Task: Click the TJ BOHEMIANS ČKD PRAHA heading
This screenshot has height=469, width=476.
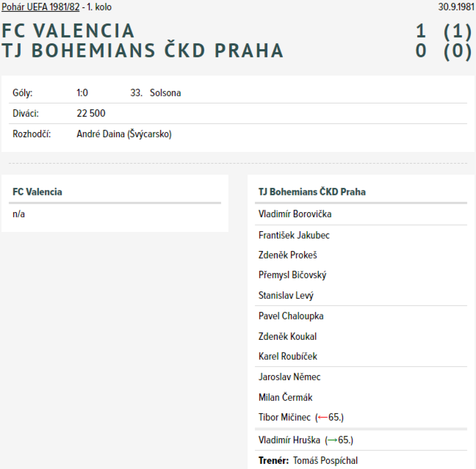Action: point(142,51)
